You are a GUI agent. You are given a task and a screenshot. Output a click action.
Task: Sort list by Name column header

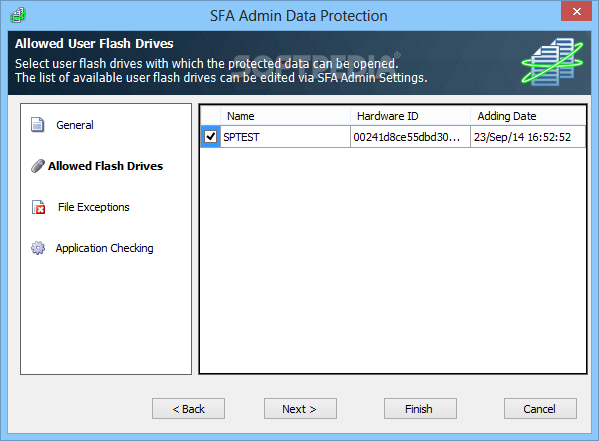(x=285, y=116)
